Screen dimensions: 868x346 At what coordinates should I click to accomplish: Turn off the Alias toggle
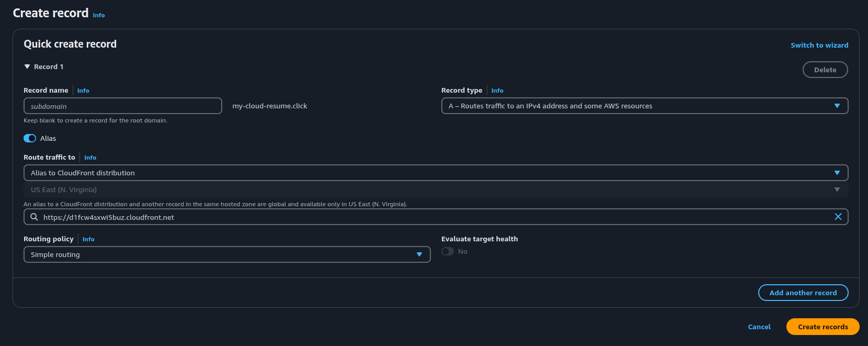point(30,138)
